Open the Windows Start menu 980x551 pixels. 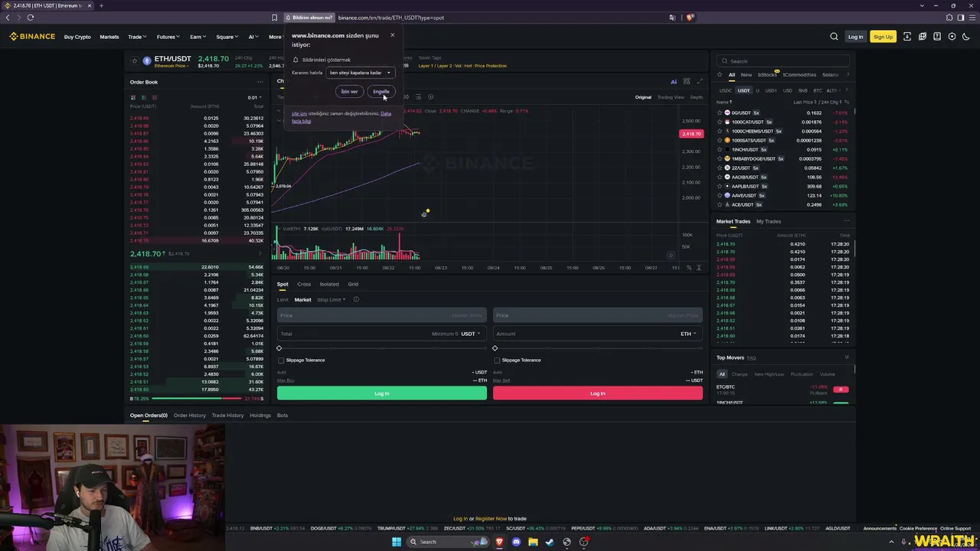coord(397,542)
